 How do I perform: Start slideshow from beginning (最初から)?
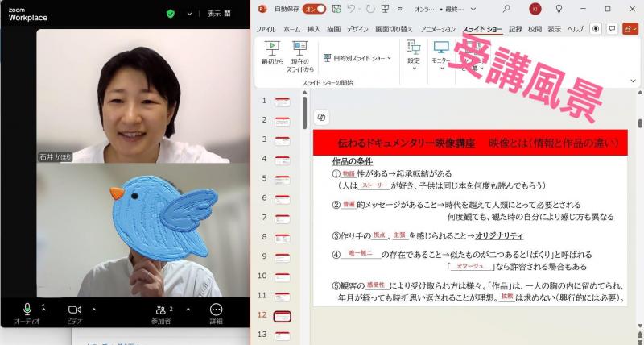coord(272,52)
